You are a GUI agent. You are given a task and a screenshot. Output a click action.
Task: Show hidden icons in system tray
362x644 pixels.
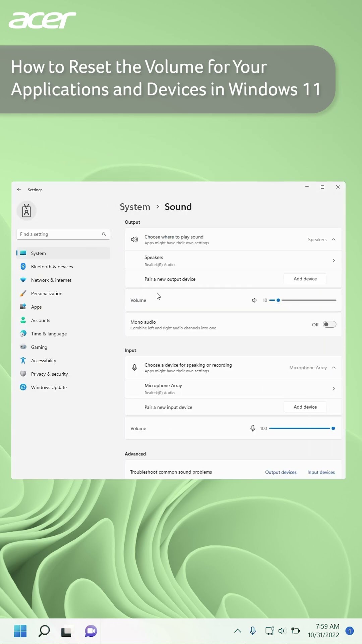point(238,631)
